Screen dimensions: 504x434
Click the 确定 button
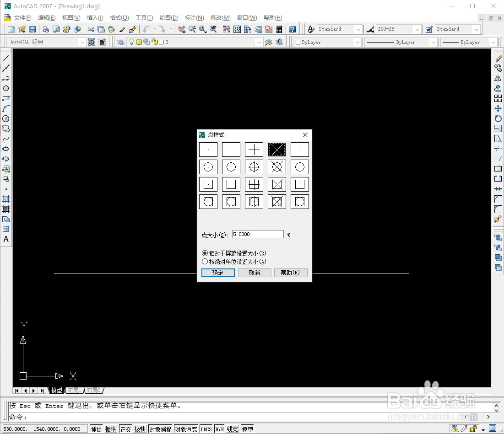(217, 273)
